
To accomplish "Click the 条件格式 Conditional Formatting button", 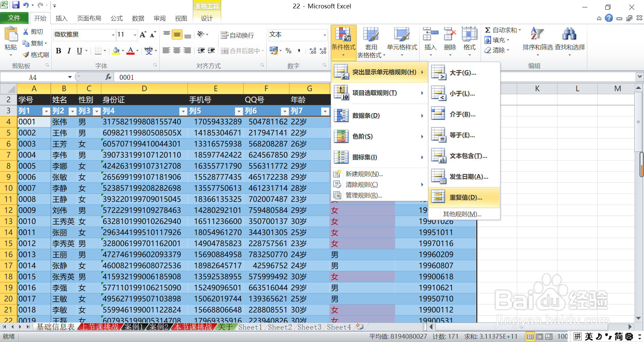I will tap(343, 42).
